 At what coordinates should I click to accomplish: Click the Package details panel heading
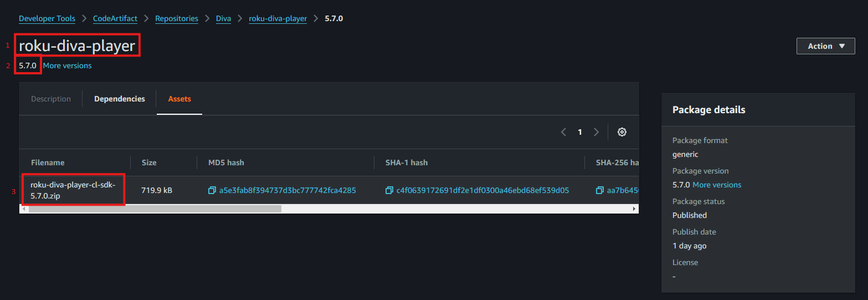[x=708, y=110]
